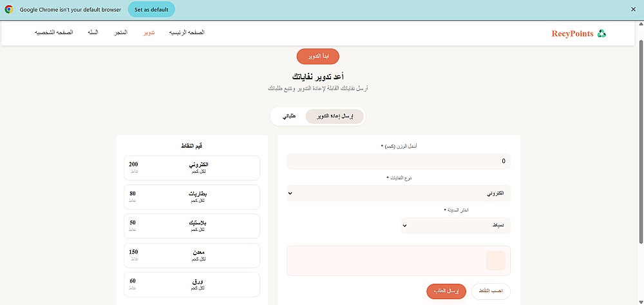Screen dimensions: 644x305
Task: Open the waste type dropdown (الكتروني)
Action: 399,193
